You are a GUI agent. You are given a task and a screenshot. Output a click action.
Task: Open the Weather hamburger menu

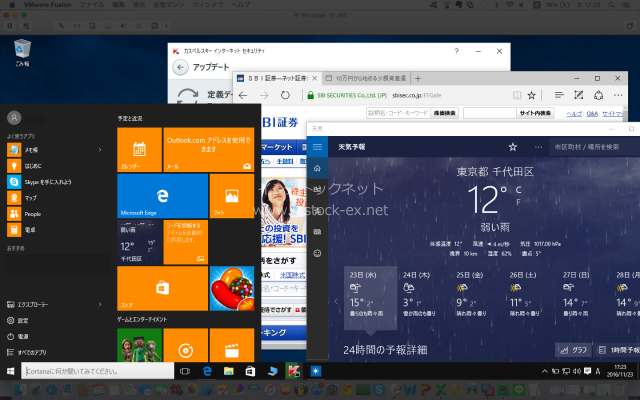(x=317, y=147)
